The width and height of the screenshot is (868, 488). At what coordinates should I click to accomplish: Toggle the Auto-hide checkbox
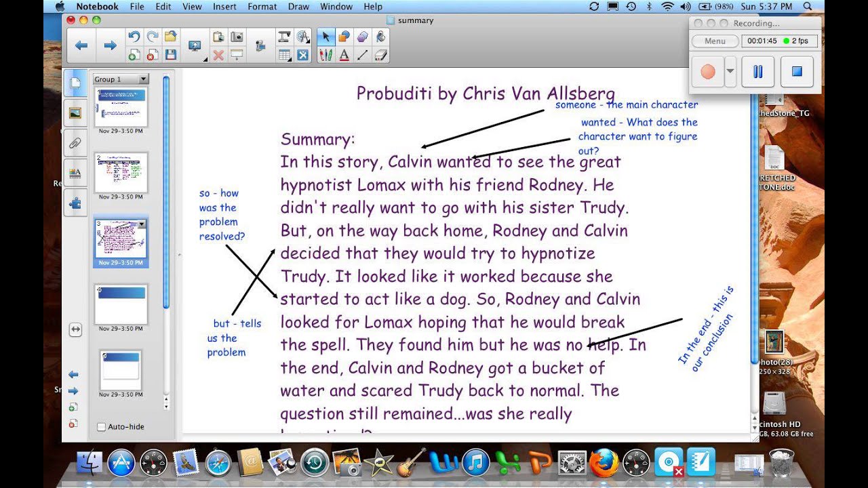coord(102,427)
